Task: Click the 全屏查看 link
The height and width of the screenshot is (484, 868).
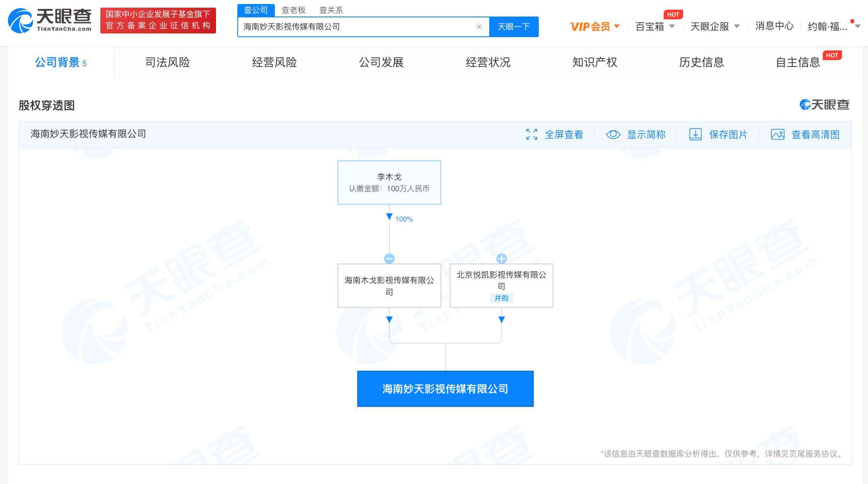Action: (564, 134)
